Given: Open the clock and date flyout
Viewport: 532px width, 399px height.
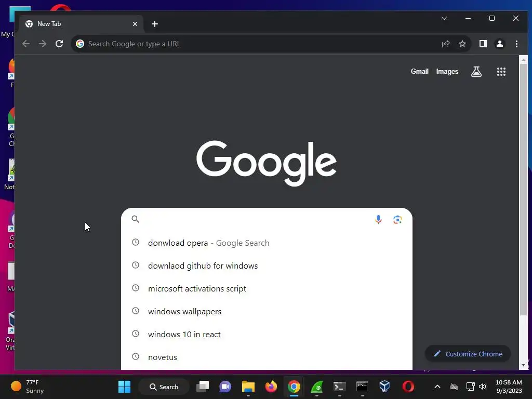Looking at the screenshot, I should tap(509, 387).
